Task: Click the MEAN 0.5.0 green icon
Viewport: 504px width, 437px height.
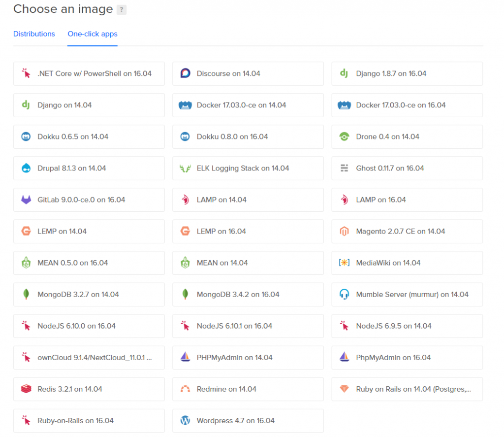Action: (x=26, y=263)
